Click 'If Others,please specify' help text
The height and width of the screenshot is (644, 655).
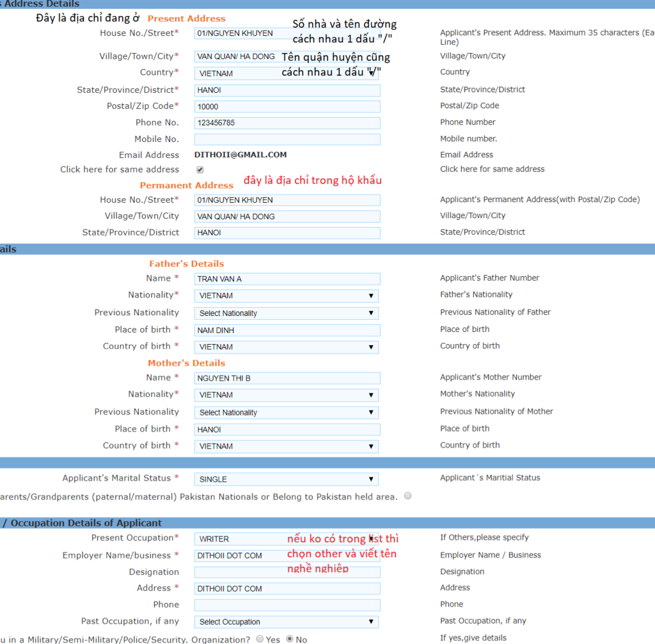[484, 537]
